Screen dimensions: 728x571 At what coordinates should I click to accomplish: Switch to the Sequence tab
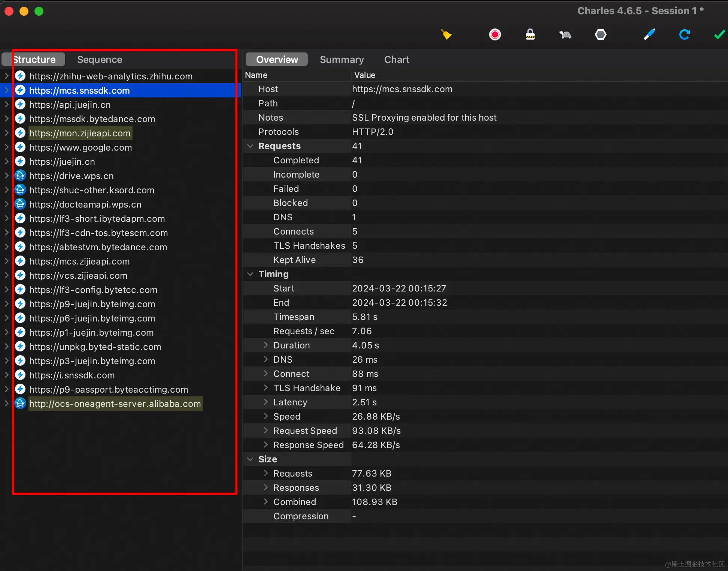(100, 60)
